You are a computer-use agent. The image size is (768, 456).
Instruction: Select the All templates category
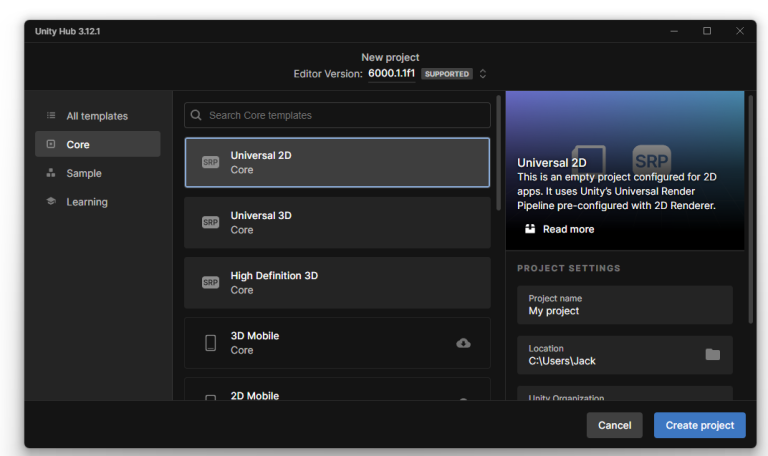coord(97,116)
